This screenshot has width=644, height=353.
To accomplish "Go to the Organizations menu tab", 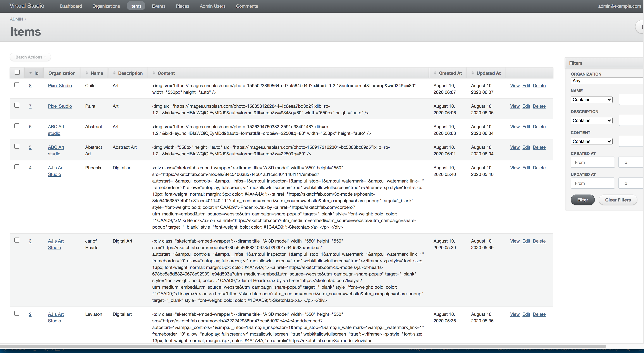I will click(x=106, y=6).
